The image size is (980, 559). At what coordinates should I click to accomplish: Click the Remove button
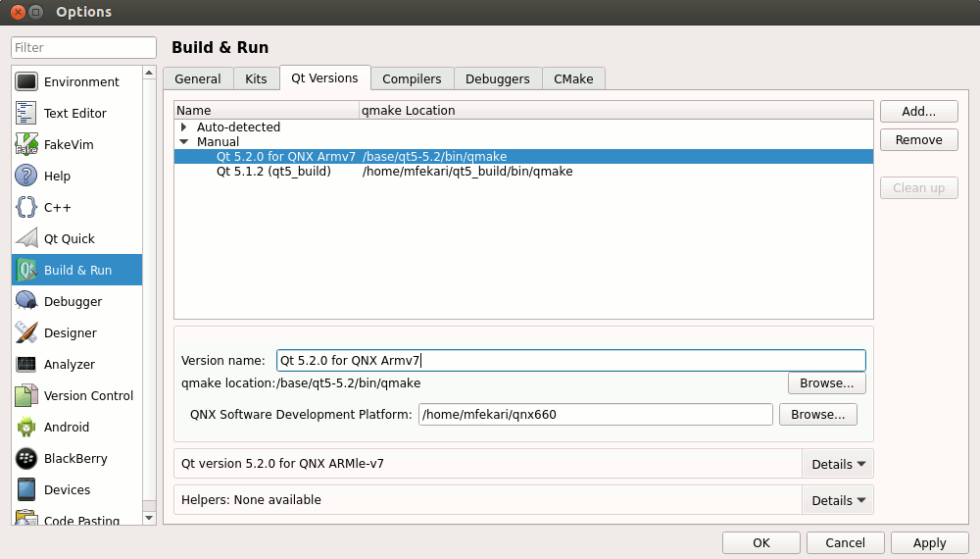919,140
